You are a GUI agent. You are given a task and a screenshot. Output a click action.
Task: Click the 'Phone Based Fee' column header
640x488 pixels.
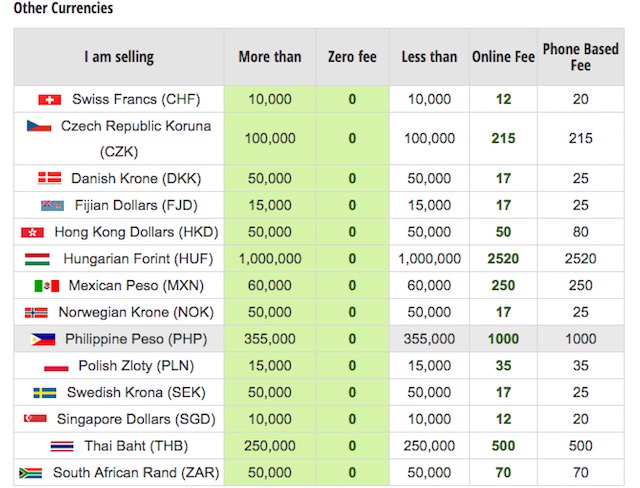[x=581, y=57]
